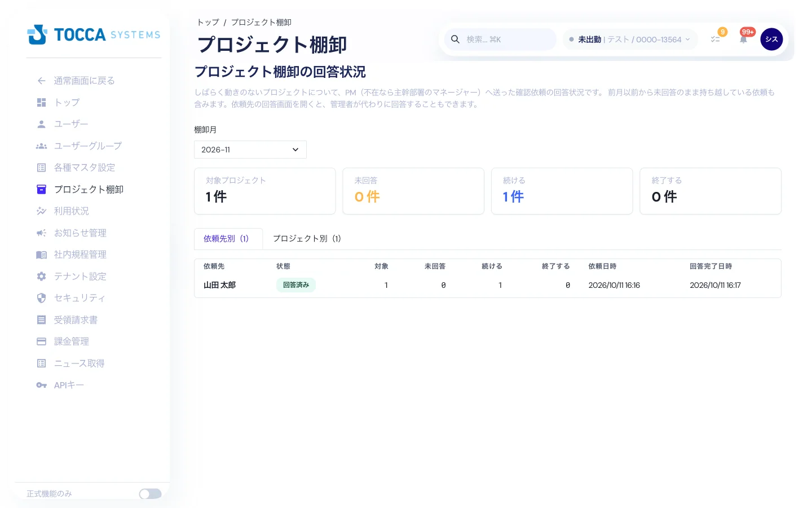
Task: Click the 終了する 0件 summary card
Action: coord(710,191)
